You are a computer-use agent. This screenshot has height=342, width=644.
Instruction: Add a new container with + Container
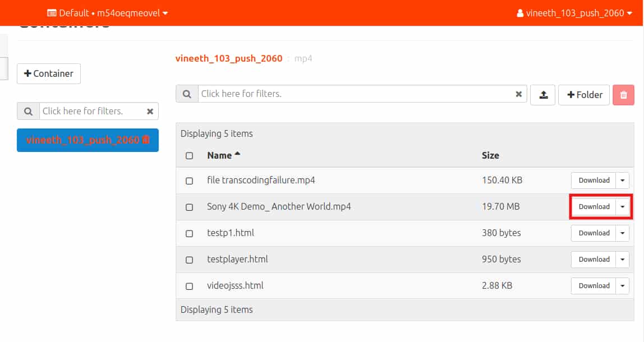49,73
